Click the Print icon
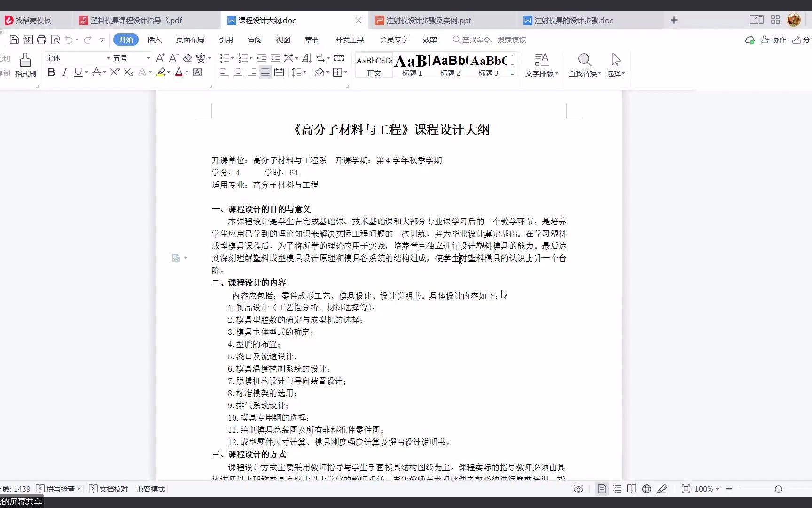The height and width of the screenshot is (508, 812). point(41,40)
